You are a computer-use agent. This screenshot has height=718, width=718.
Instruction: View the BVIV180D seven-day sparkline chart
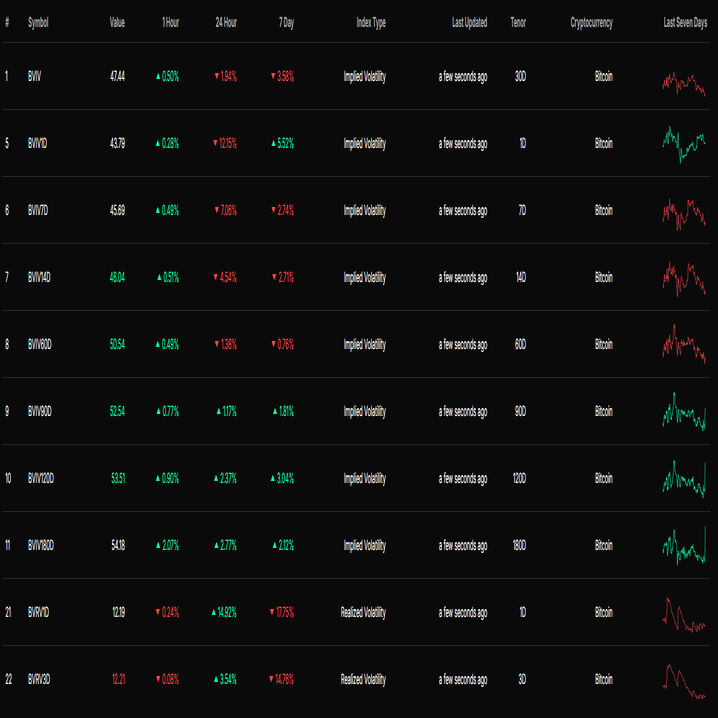point(684,546)
